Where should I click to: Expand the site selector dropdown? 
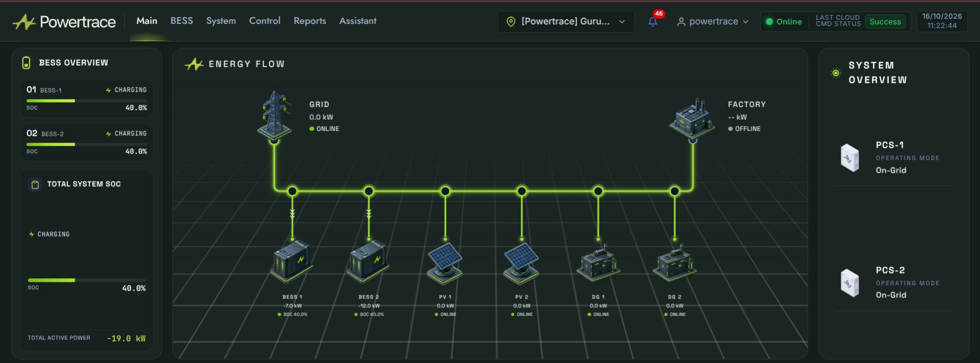[566, 22]
